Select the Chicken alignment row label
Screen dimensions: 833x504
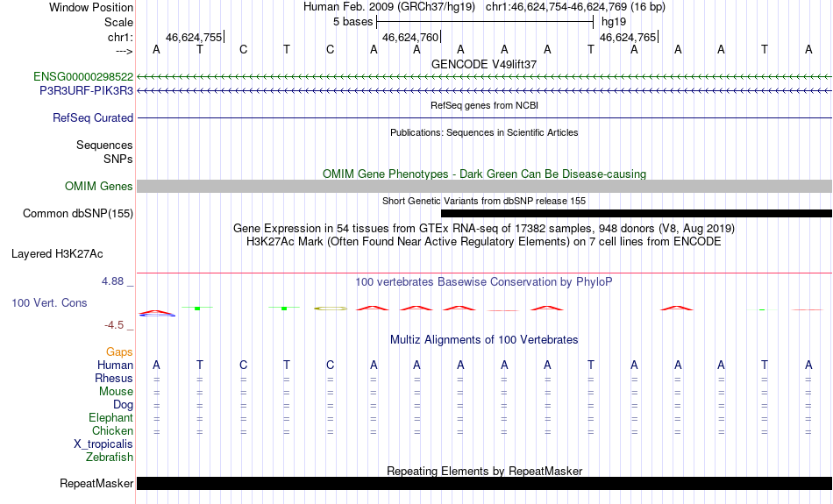tap(112, 430)
